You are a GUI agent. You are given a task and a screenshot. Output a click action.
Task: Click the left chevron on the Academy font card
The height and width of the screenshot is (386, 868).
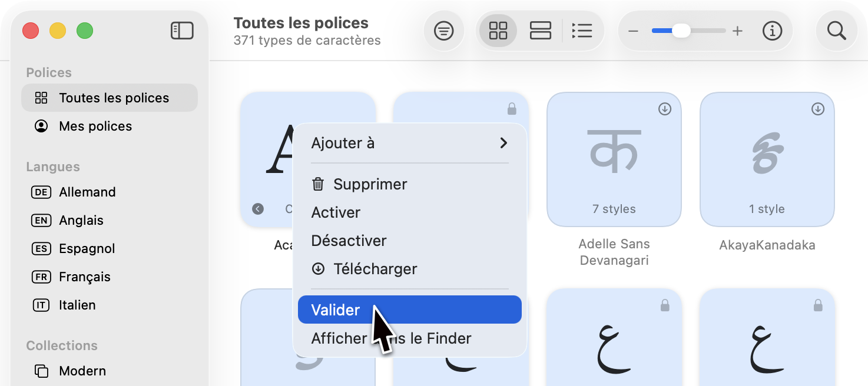tap(257, 208)
